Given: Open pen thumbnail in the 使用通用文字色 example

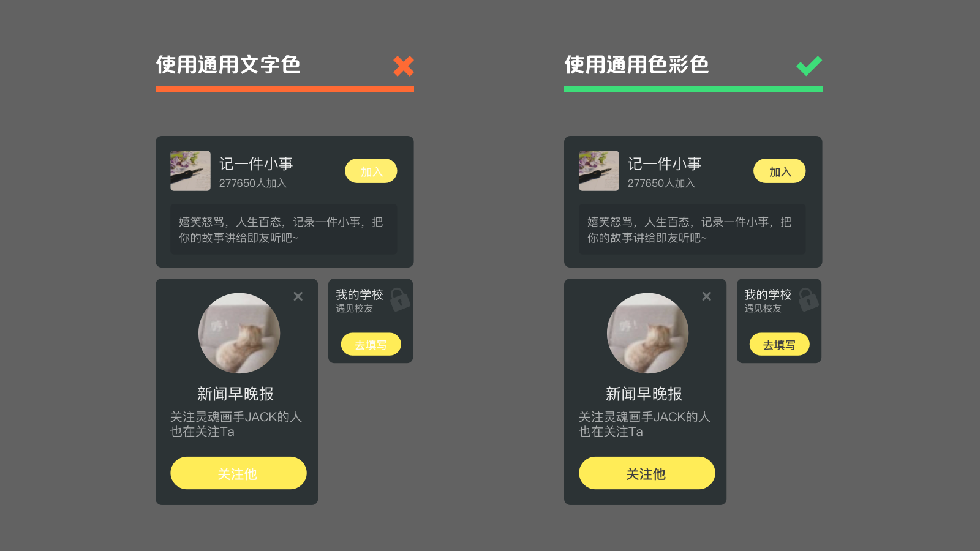Looking at the screenshot, I should point(190,171).
